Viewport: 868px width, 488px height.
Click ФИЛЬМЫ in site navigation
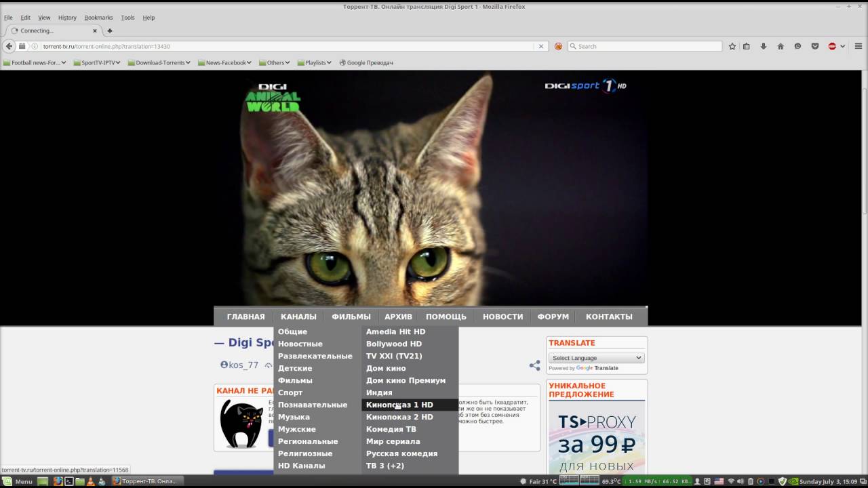[x=351, y=317]
